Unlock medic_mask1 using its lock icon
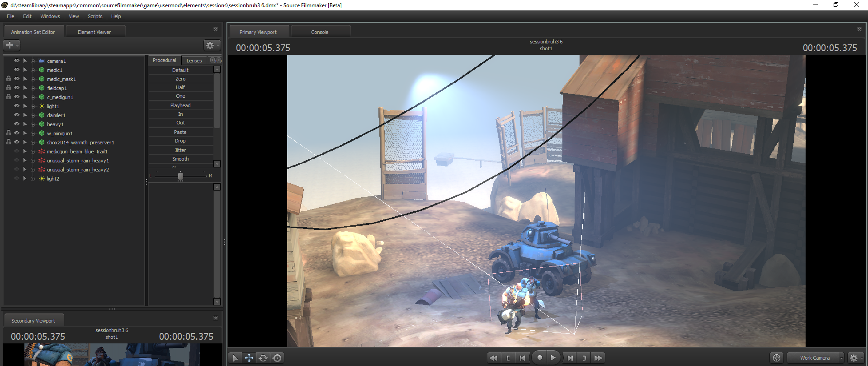868x366 pixels. point(9,79)
